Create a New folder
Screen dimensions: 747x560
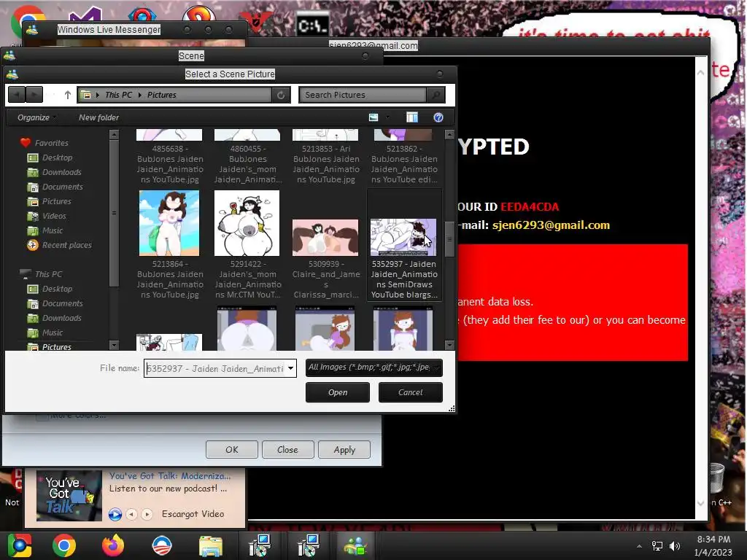coord(98,117)
